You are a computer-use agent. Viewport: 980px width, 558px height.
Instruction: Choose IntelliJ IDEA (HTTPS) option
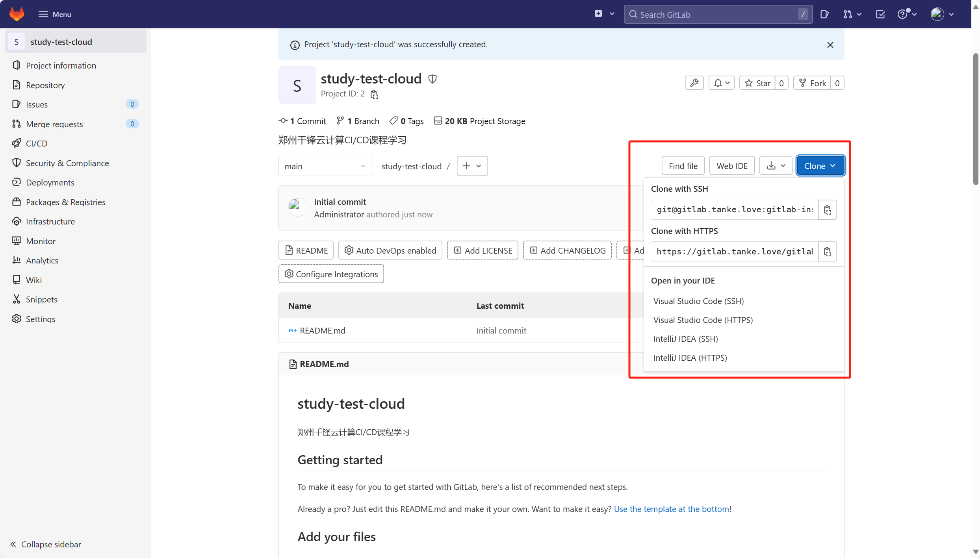point(690,358)
